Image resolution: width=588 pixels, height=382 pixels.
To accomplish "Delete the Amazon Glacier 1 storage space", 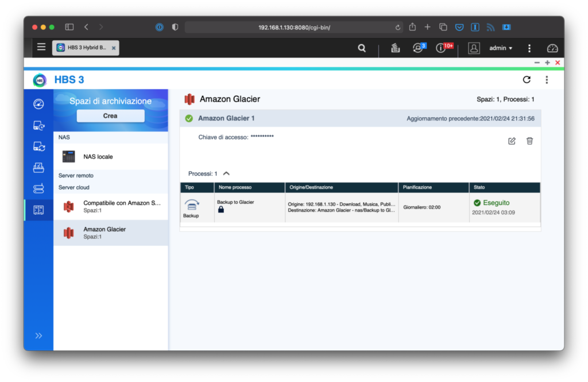I will tap(529, 141).
